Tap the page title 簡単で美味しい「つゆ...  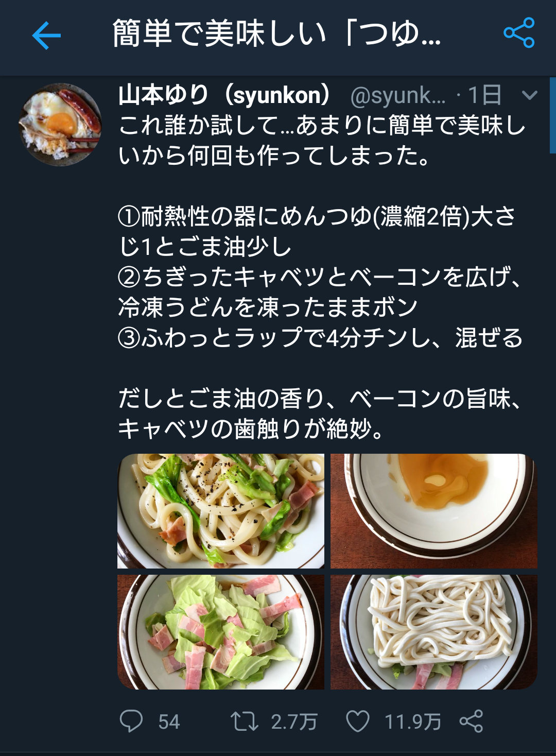pyautogui.click(x=277, y=33)
